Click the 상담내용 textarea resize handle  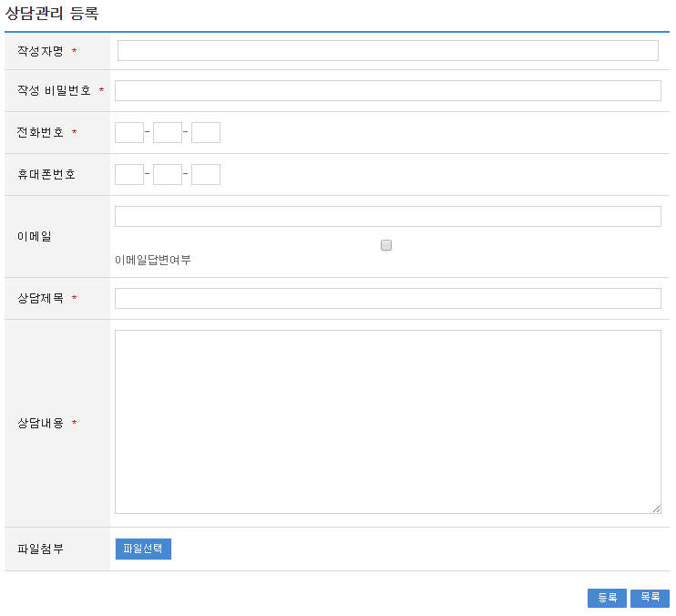(x=656, y=508)
